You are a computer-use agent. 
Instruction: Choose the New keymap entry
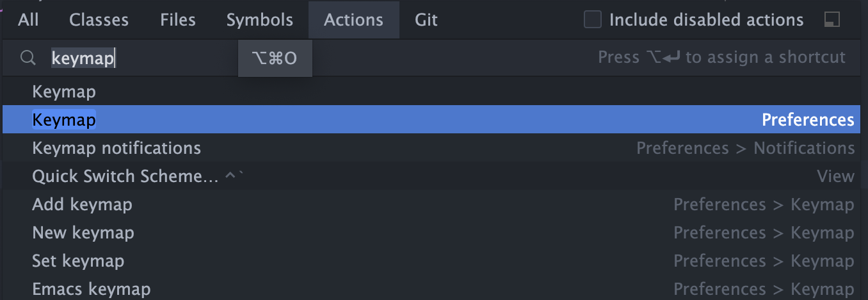pyautogui.click(x=83, y=233)
